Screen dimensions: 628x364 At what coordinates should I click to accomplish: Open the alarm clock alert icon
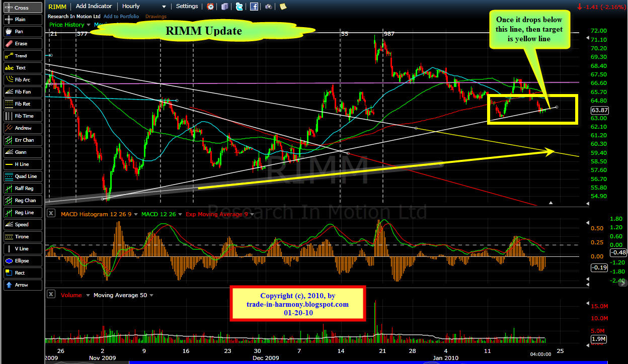click(210, 7)
